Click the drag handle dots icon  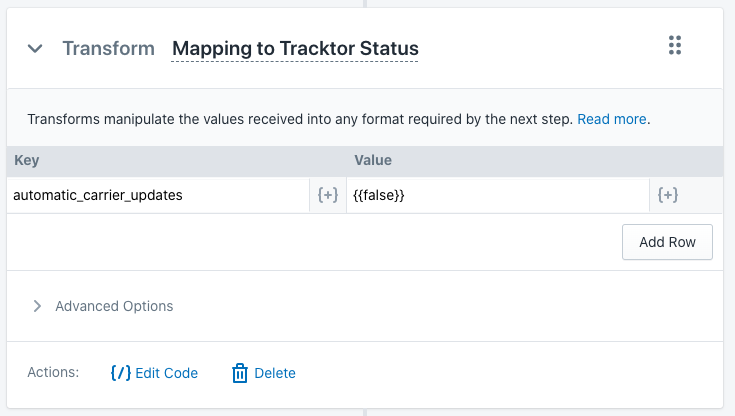tap(675, 45)
